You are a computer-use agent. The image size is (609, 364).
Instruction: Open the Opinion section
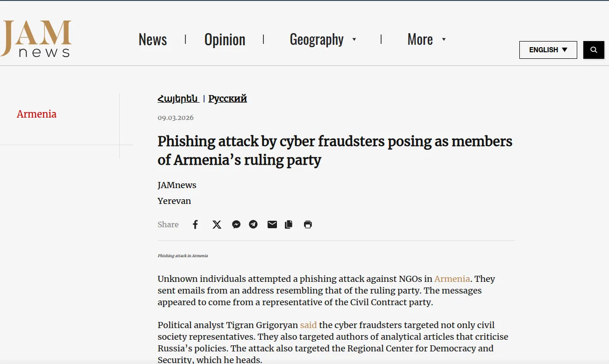225,40
